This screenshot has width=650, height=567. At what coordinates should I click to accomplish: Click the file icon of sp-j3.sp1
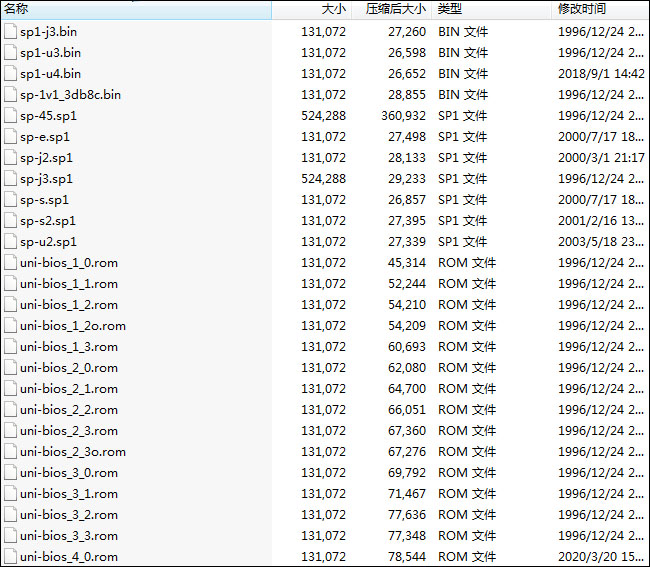pos(10,179)
